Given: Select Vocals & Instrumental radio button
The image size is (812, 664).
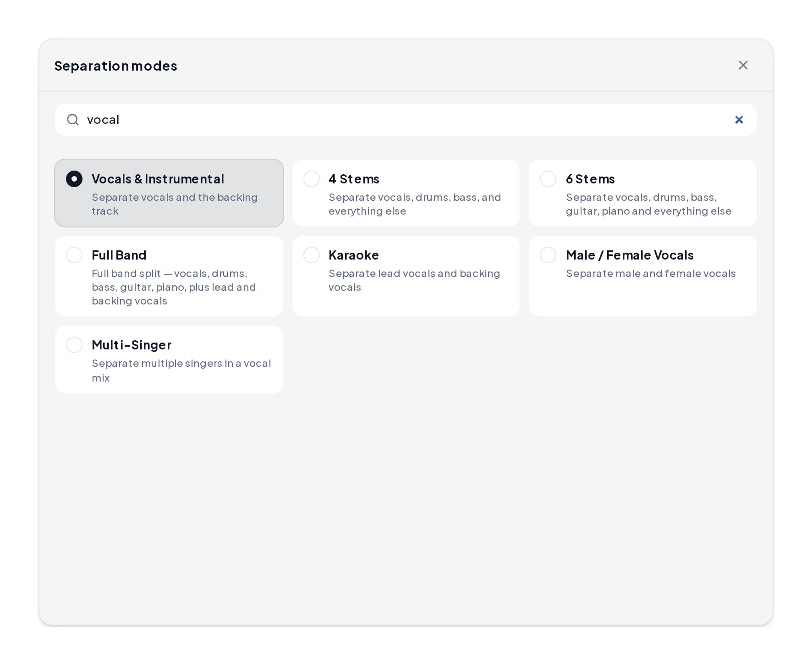Looking at the screenshot, I should [x=74, y=179].
